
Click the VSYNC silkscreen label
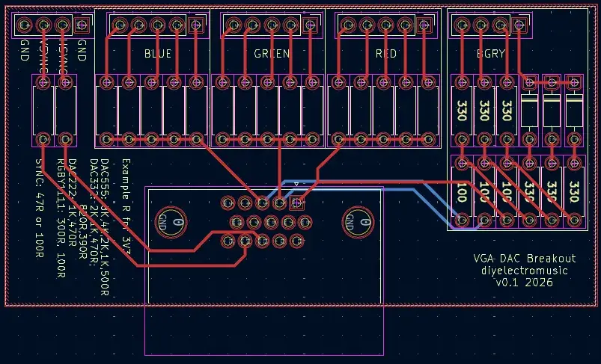pyautogui.click(x=43, y=56)
